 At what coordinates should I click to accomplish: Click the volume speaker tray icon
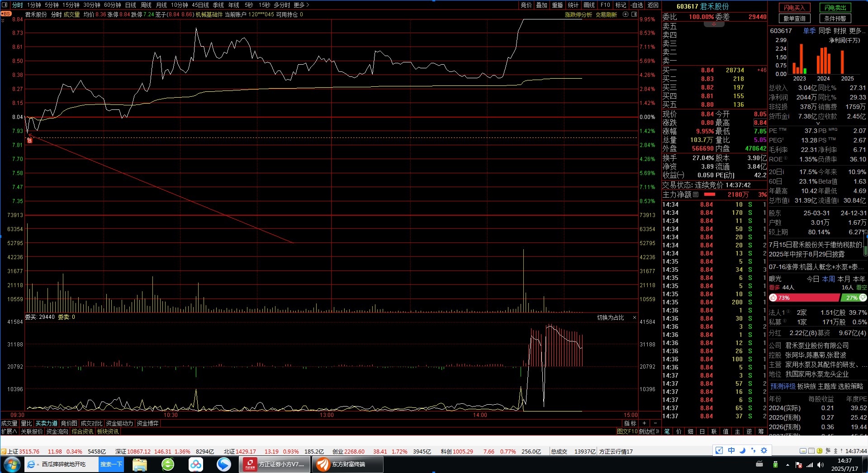(821, 465)
